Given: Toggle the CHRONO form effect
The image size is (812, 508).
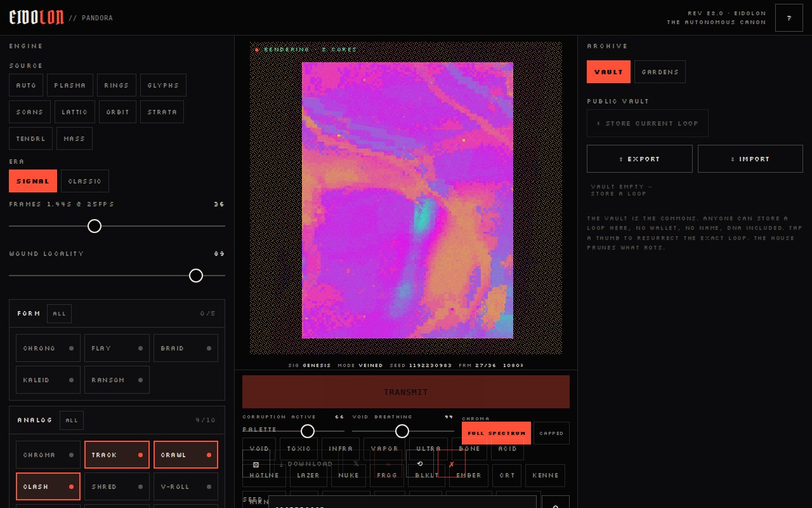Looking at the screenshot, I should pos(48,348).
